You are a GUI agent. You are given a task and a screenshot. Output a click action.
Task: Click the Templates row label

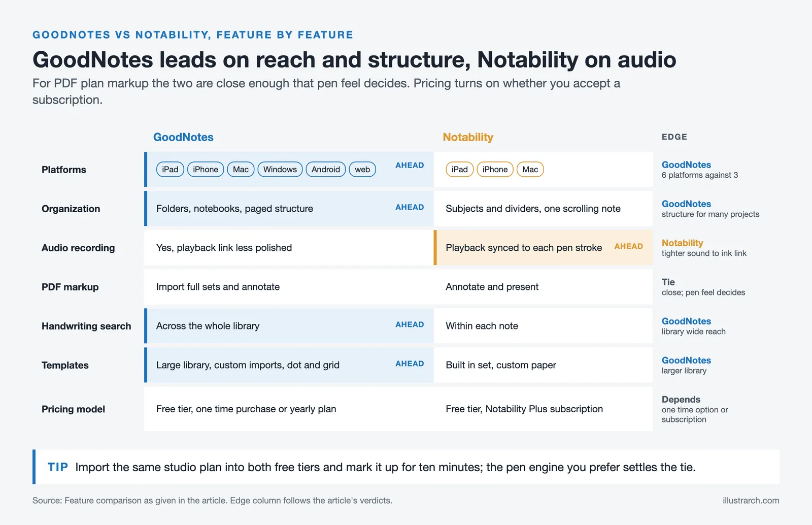click(x=65, y=365)
